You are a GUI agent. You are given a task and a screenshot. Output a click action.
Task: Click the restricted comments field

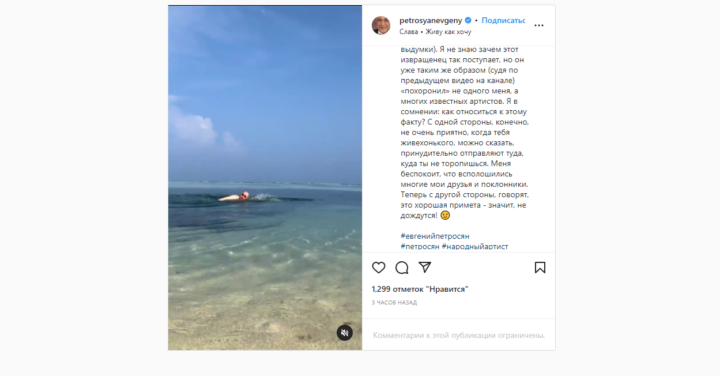coord(459,335)
